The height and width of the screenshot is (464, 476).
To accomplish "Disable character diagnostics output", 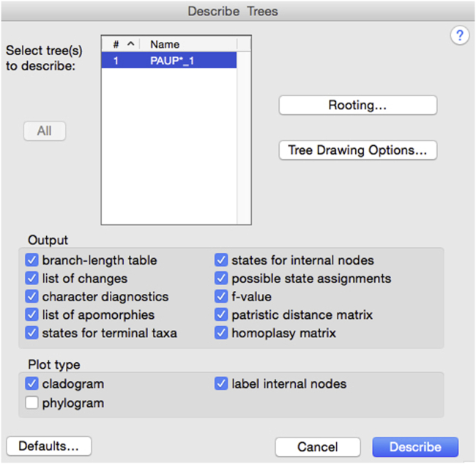I will (31, 297).
